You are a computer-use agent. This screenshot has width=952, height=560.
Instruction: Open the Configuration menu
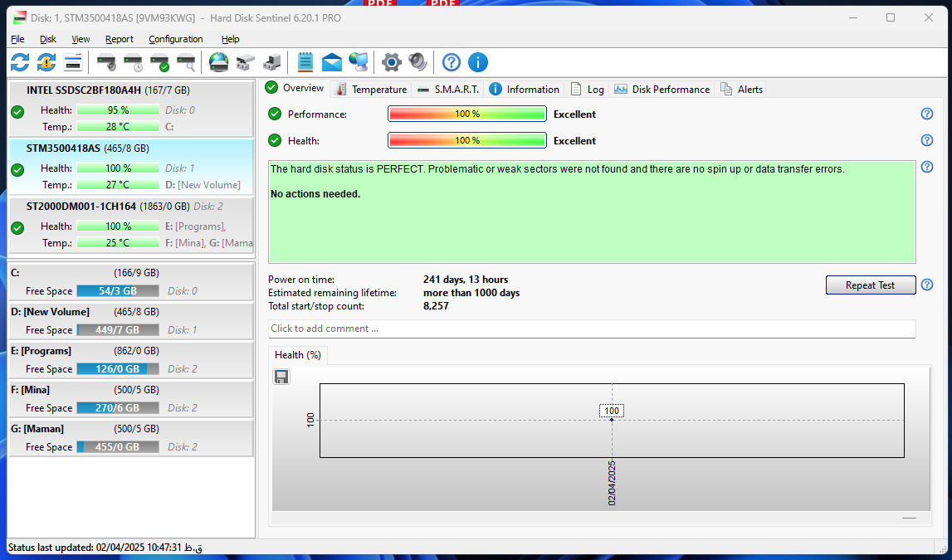(175, 39)
